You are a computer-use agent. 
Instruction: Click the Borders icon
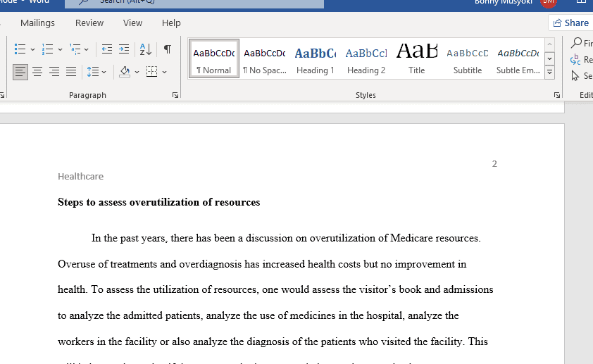coord(151,71)
